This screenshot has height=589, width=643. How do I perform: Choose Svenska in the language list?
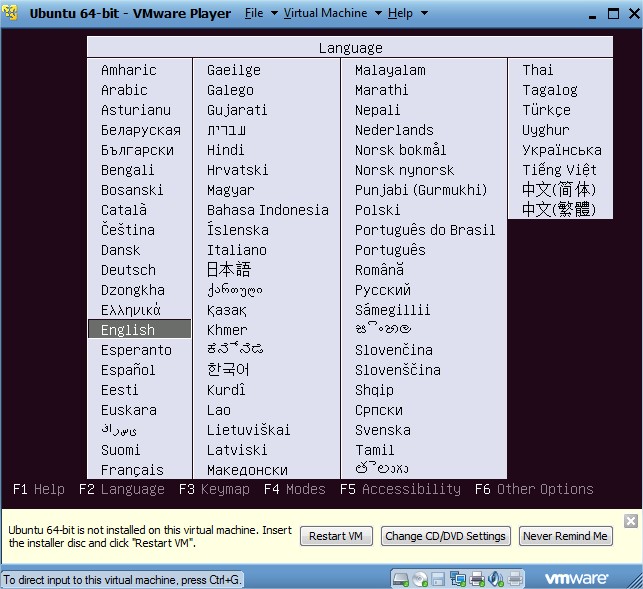383,430
